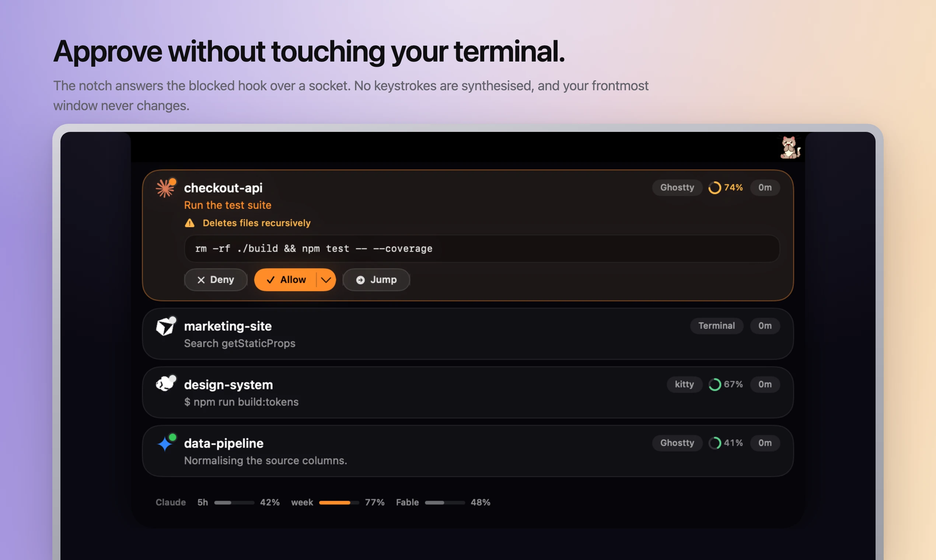Click the rm -rf command text box

(482, 249)
